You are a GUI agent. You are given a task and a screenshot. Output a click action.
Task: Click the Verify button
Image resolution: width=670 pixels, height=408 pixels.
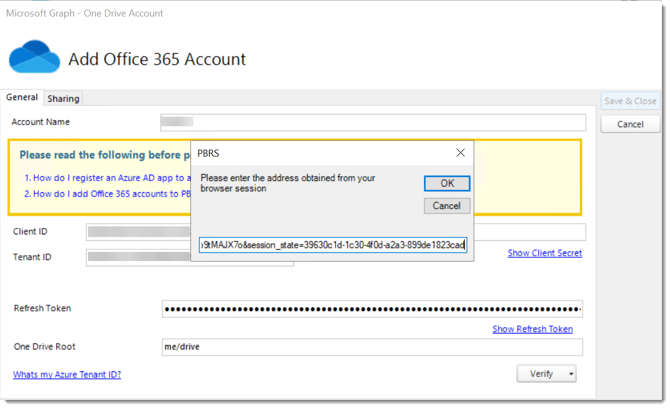(541, 374)
